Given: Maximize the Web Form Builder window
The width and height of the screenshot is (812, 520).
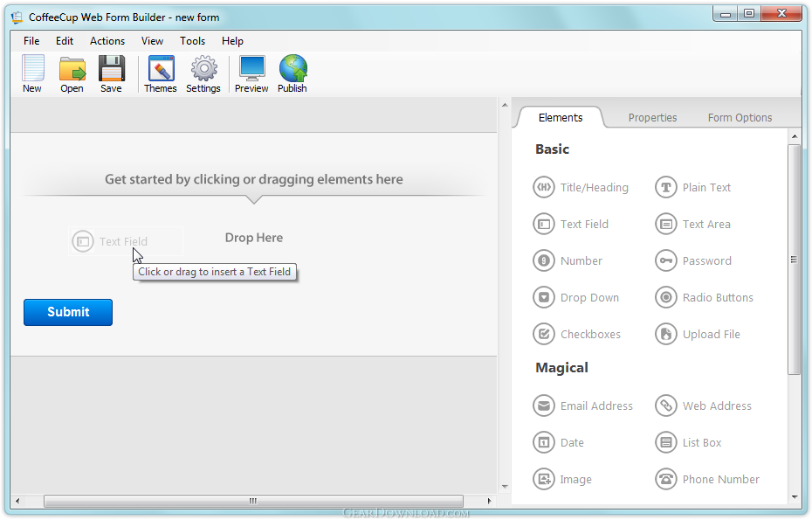Looking at the screenshot, I should click(749, 14).
